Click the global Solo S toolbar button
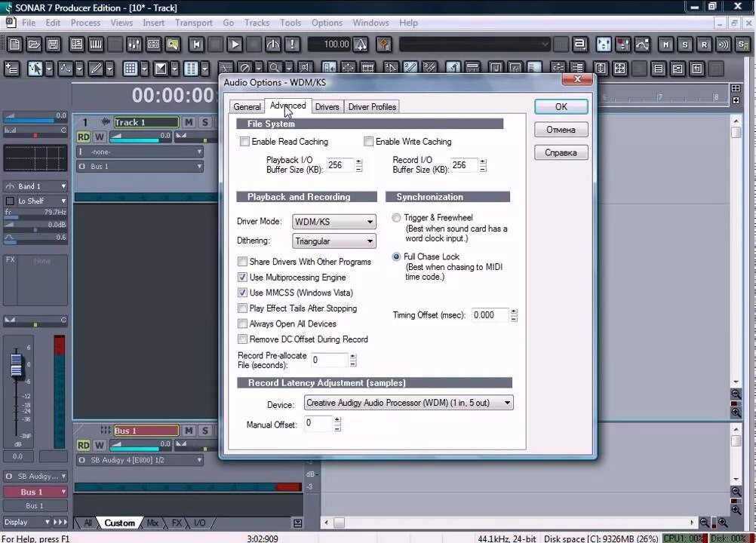 pyautogui.click(x=685, y=44)
